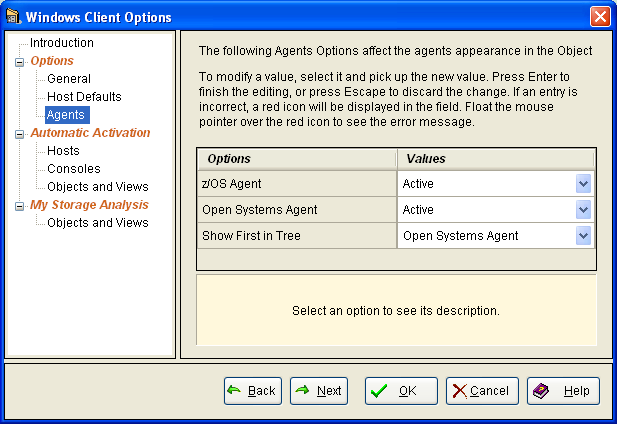Open the Show First in Tree dropdown
The image size is (617, 424).
584,236
